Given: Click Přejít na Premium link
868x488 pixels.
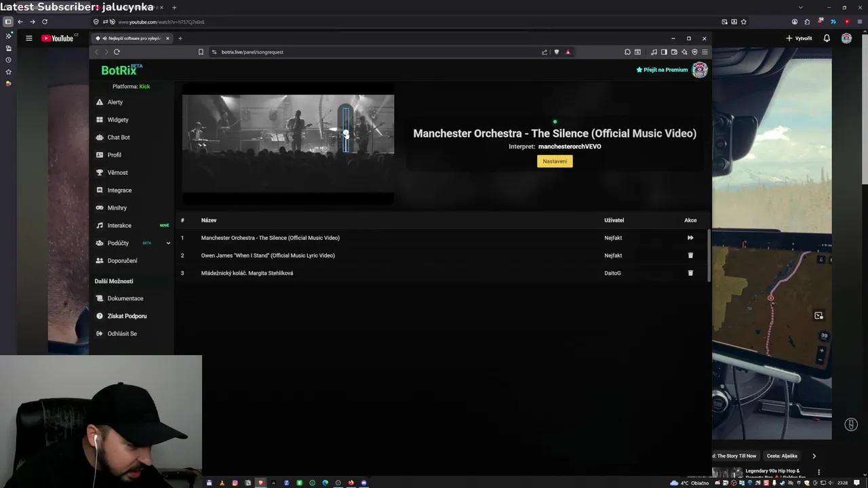Looking at the screenshot, I should click(662, 70).
